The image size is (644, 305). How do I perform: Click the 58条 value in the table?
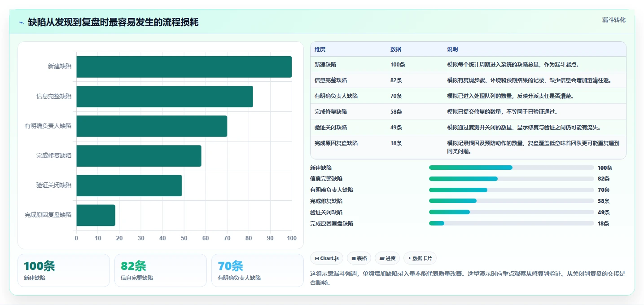[x=396, y=111]
